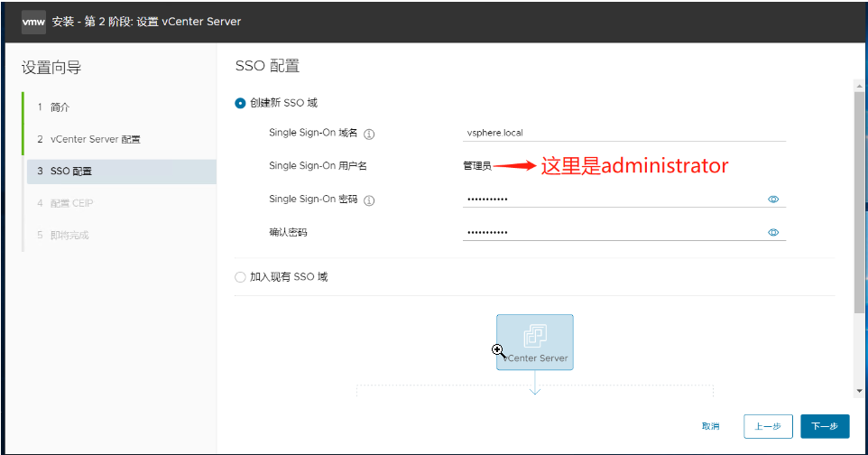Click the 确认密码 label

tap(288, 232)
